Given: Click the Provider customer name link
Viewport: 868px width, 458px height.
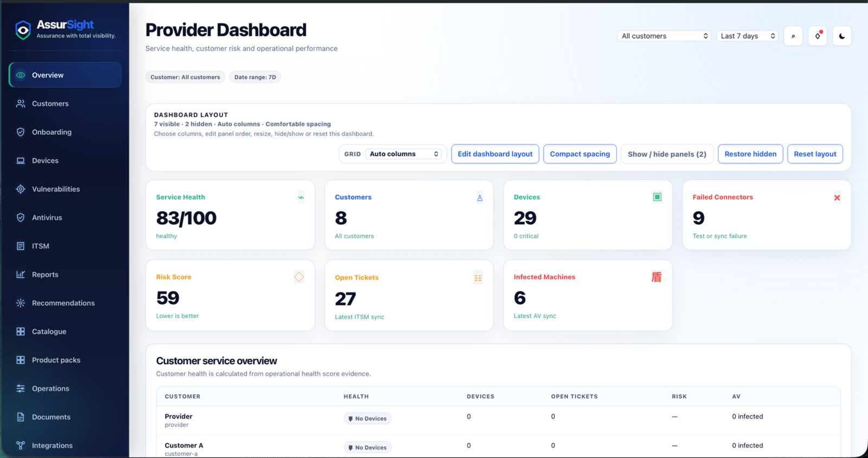Looking at the screenshot, I should point(178,416).
